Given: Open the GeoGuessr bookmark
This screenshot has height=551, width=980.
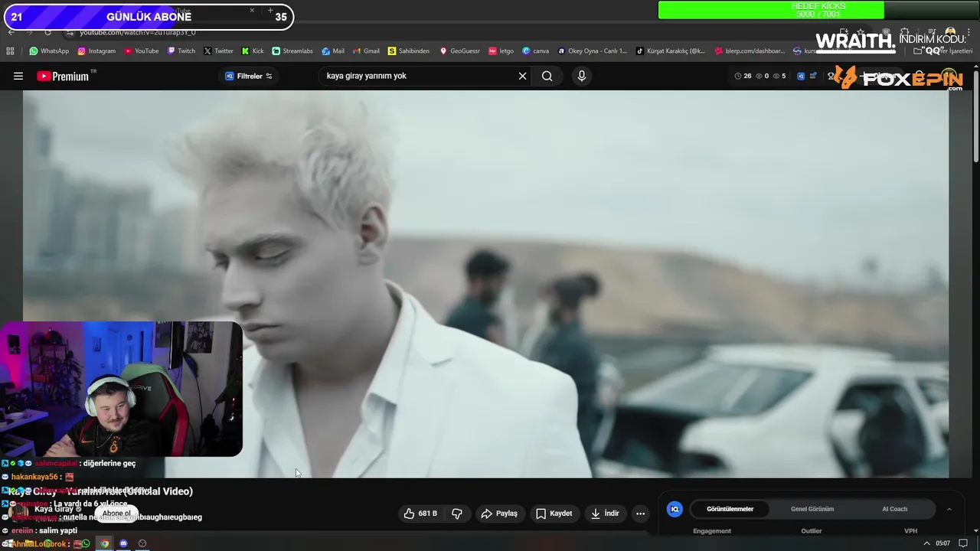Looking at the screenshot, I should [x=459, y=51].
